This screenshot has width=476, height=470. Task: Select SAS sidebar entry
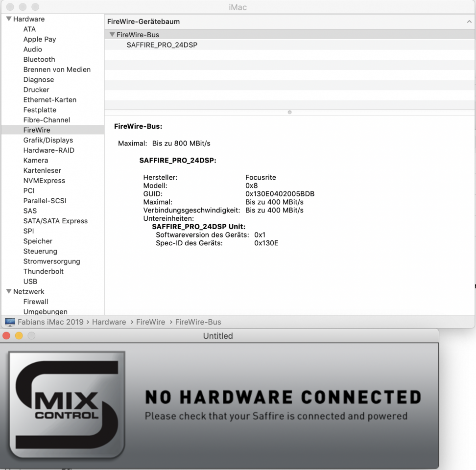[x=30, y=211]
